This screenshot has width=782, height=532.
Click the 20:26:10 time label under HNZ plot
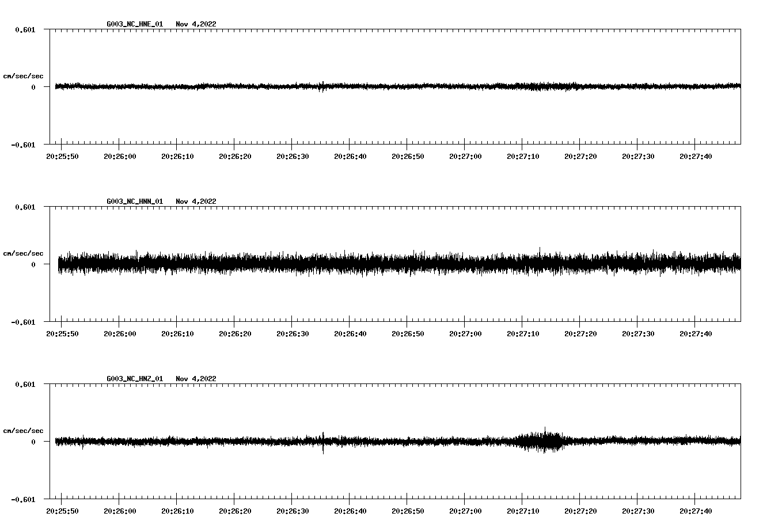(x=177, y=511)
